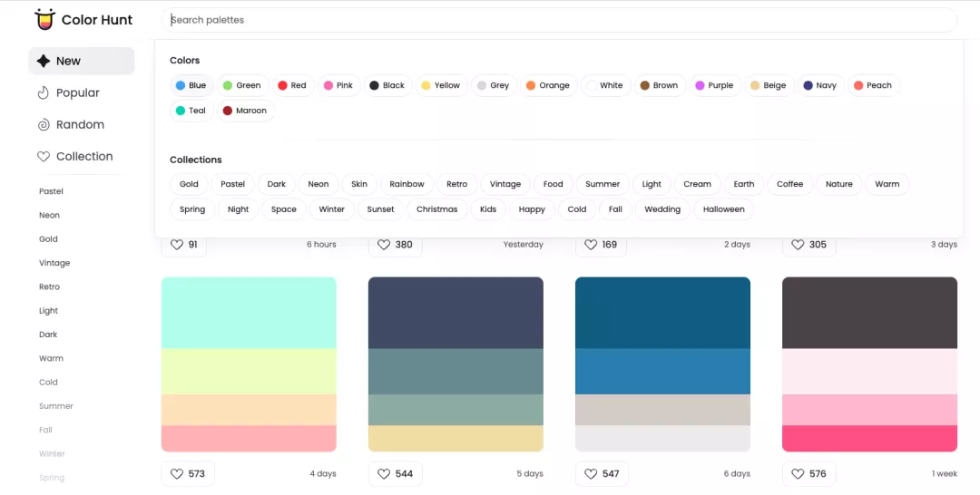This screenshot has height=495, width=980.
Task: Open the Skin collection tag
Action: pos(359,184)
